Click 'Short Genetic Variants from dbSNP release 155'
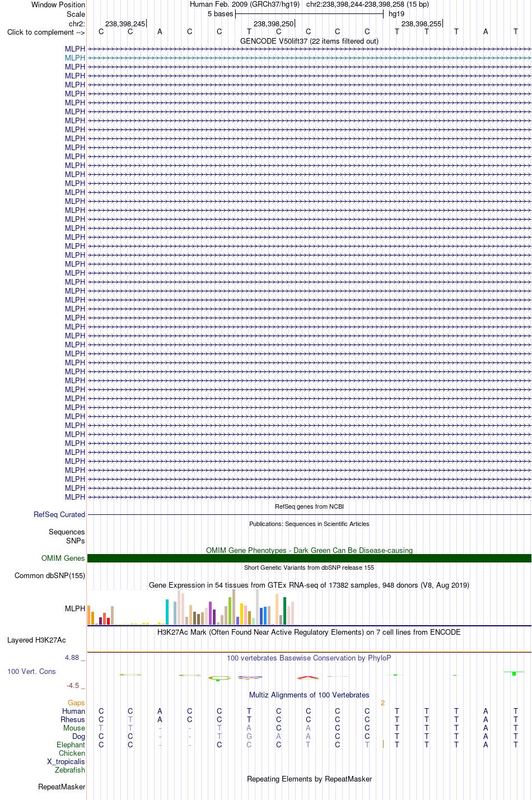Image resolution: width=532 pixels, height=800 pixels. pyautogui.click(x=309, y=568)
